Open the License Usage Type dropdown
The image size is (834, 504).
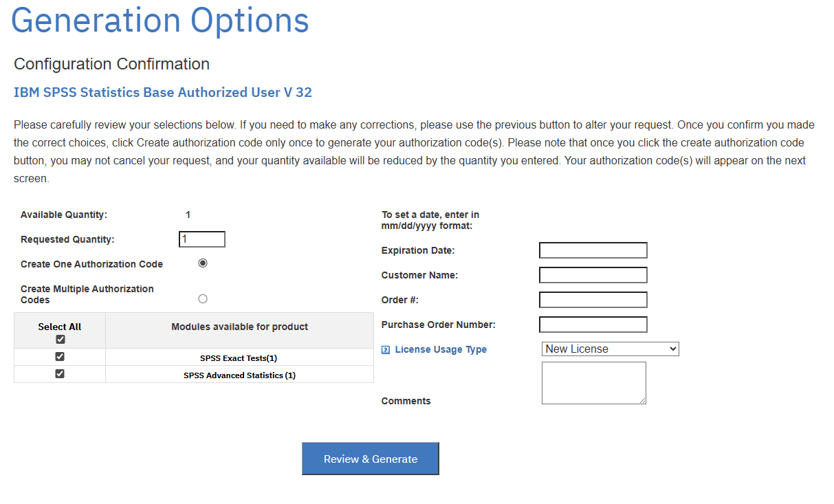pyautogui.click(x=611, y=349)
